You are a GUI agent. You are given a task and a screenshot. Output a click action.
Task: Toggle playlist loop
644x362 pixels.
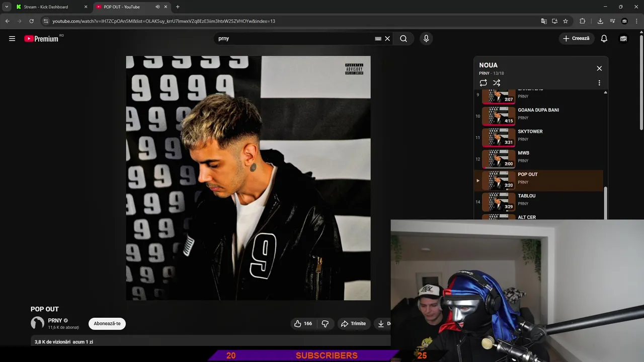click(x=483, y=83)
